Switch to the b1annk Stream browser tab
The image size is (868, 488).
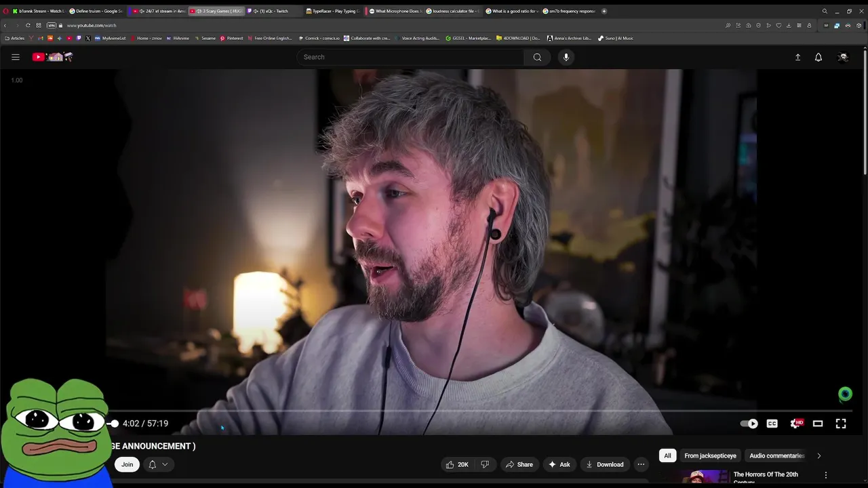(40, 11)
